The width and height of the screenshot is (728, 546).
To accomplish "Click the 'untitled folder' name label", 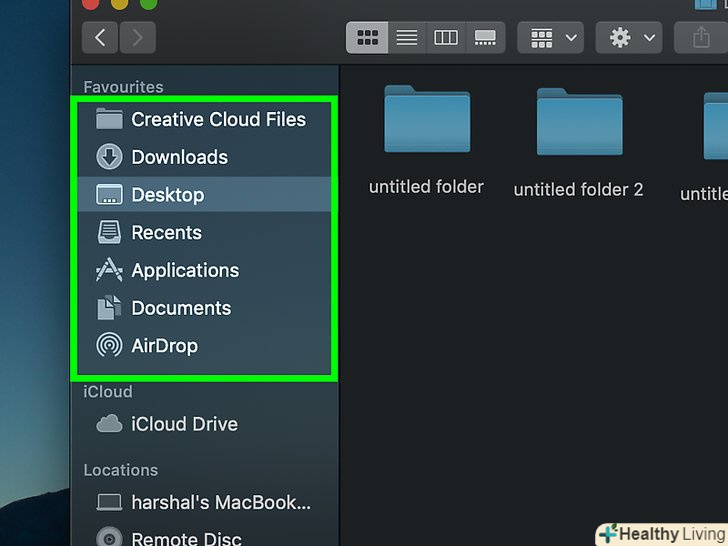I will [x=426, y=187].
